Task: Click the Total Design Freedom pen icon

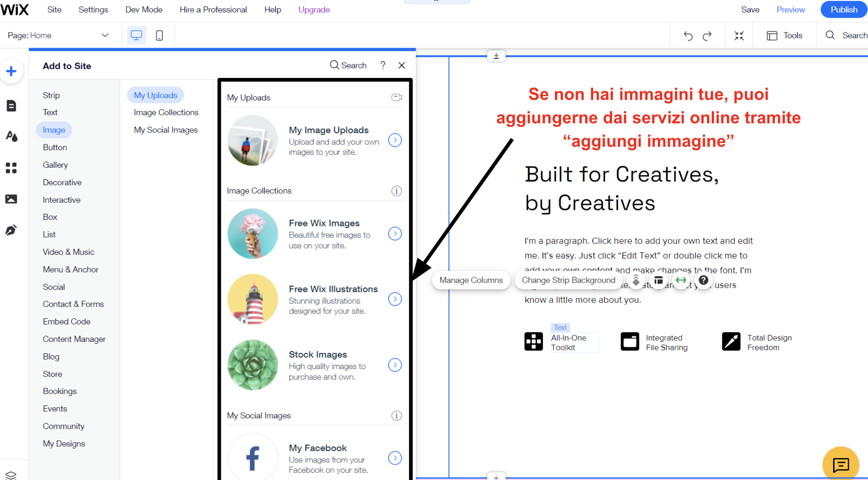Action: (731, 341)
